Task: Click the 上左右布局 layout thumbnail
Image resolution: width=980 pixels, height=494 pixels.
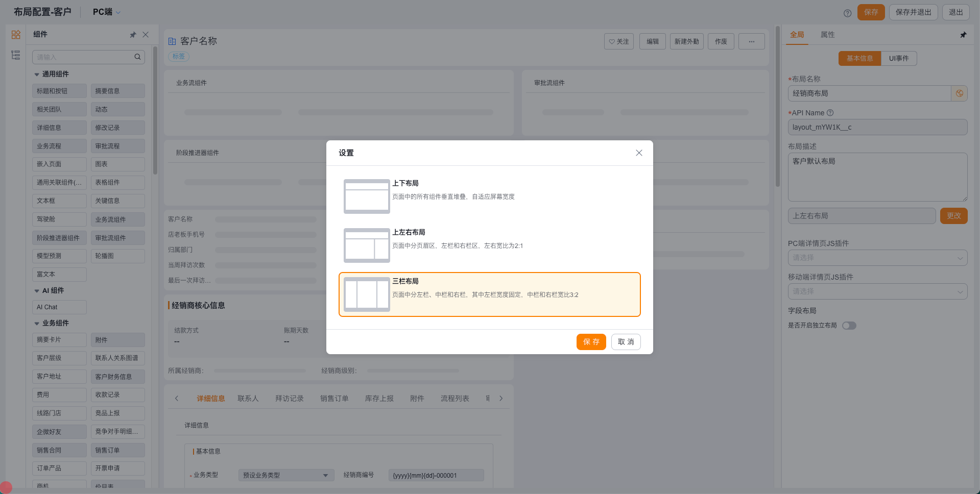Action: (367, 245)
